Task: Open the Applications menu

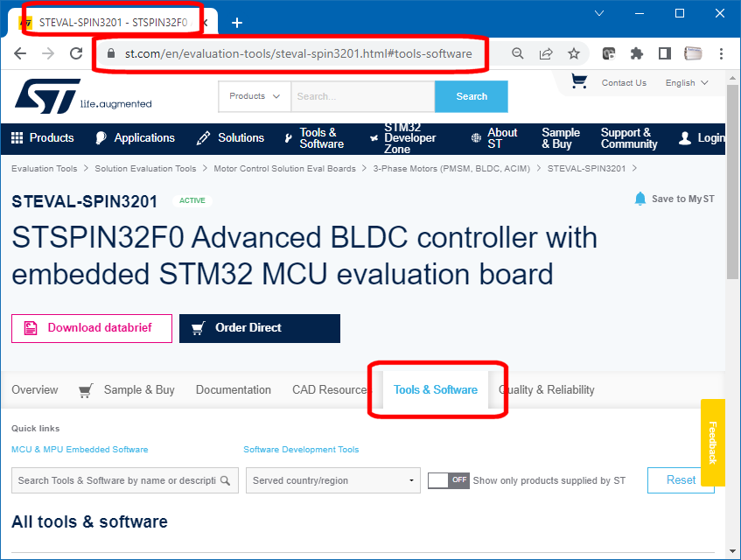Action: click(135, 138)
